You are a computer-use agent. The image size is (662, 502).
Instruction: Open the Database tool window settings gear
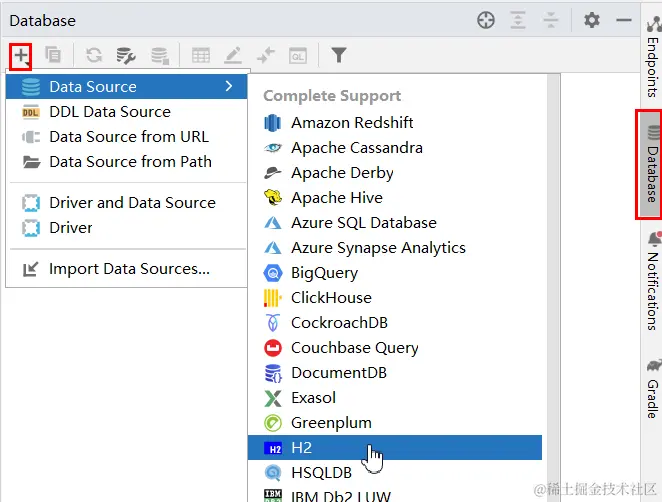click(592, 20)
